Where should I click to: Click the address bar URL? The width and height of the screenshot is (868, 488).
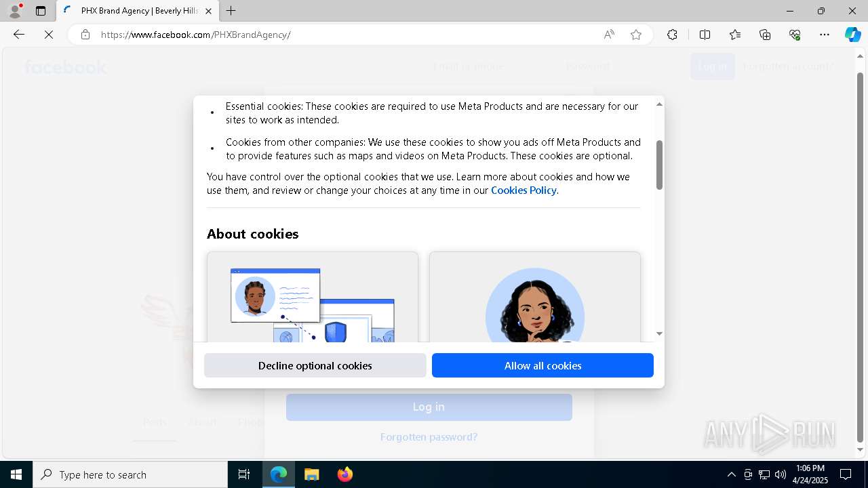point(196,35)
